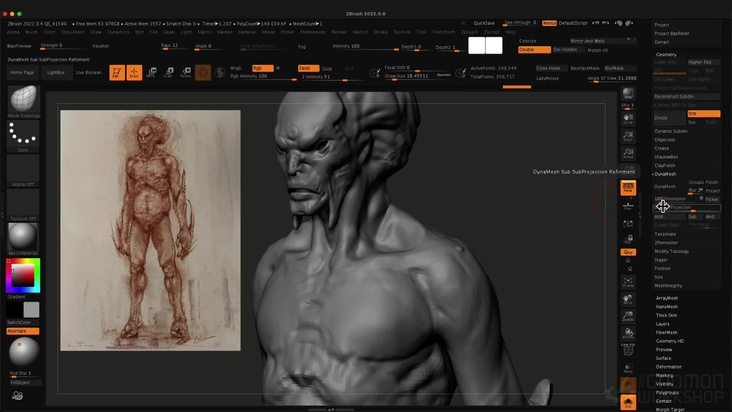The image size is (732, 412).
Task: Adjust the Z Intensity slider
Action: [x=331, y=77]
